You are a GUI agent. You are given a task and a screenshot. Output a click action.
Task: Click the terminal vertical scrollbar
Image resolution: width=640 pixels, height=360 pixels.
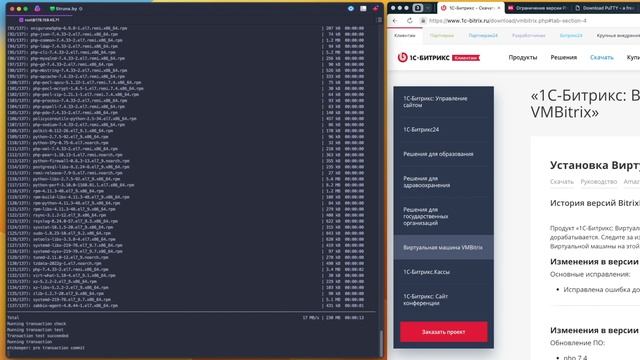pos(381,342)
